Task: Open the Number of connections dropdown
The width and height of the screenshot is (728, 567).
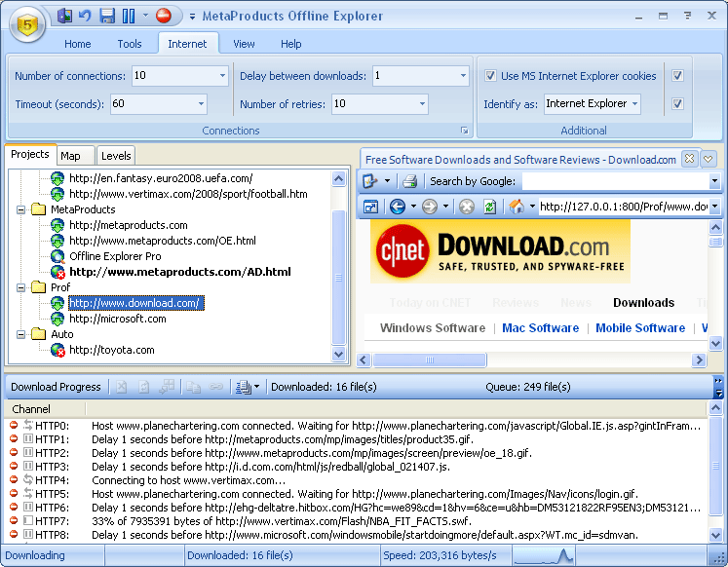Action: [219, 76]
